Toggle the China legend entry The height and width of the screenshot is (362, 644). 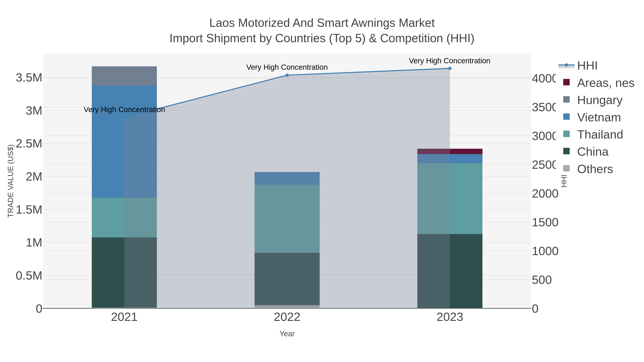(x=586, y=152)
